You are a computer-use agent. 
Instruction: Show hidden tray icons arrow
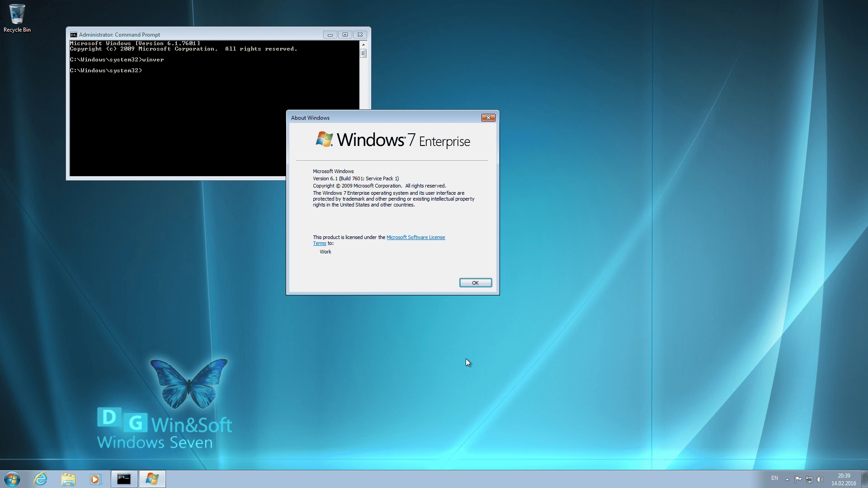(x=787, y=479)
